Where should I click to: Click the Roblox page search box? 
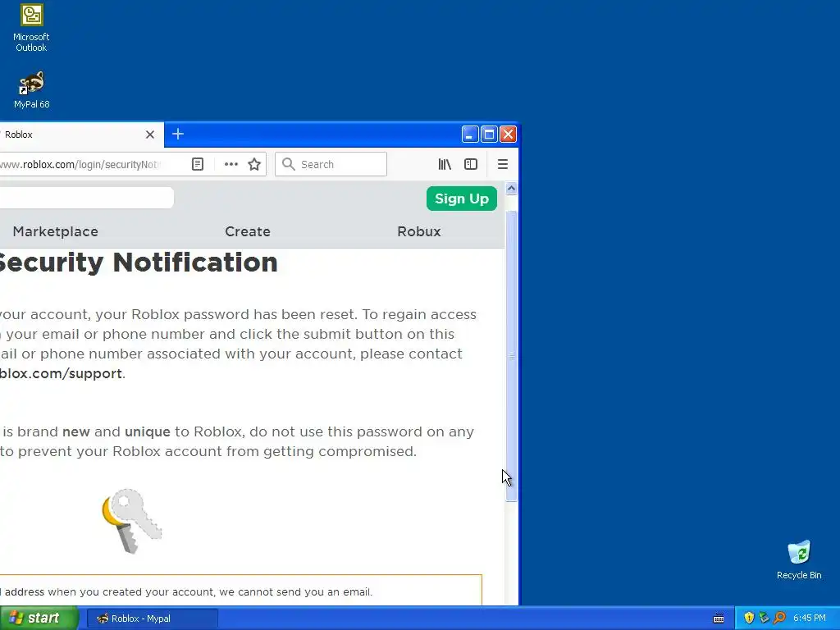point(87,198)
